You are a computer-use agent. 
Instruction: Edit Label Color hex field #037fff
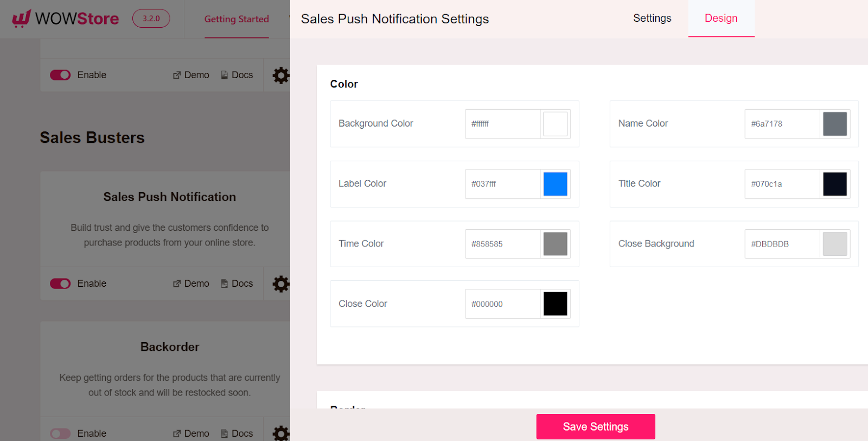coord(502,184)
